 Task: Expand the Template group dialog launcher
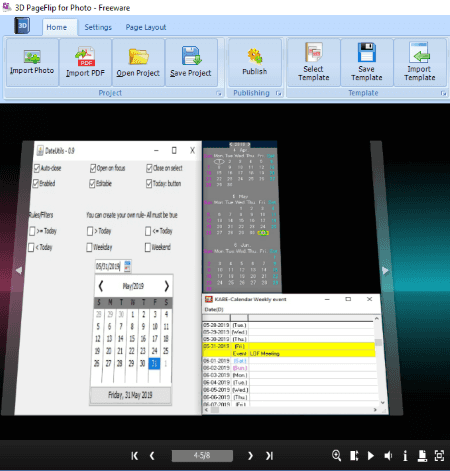coord(443,93)
